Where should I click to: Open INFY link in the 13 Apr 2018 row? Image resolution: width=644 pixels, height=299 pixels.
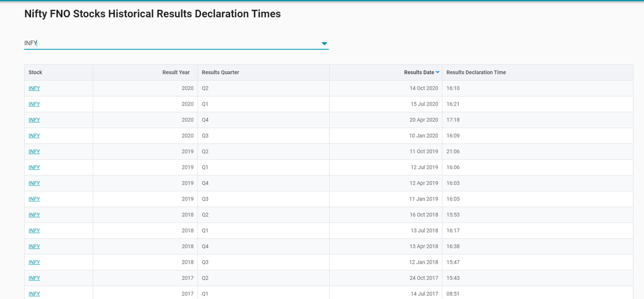(x=34, y=246)
